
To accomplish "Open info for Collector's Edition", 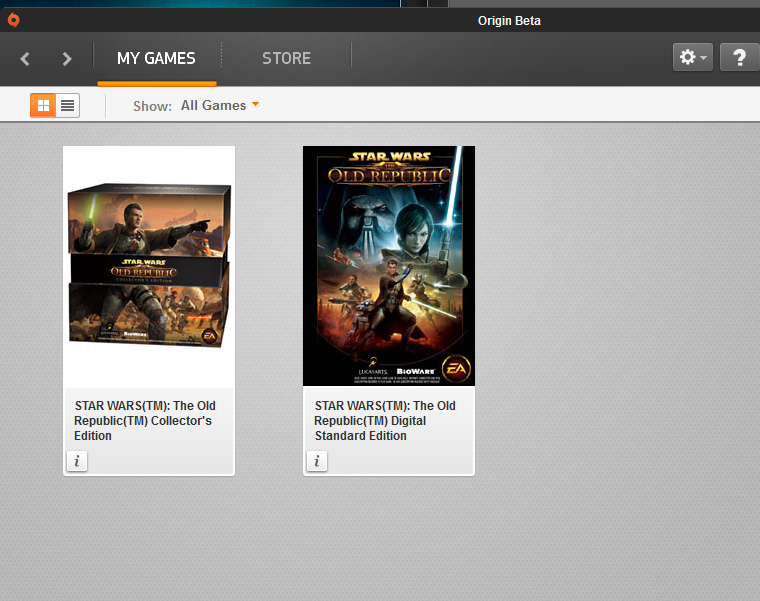I will point(77,461).
